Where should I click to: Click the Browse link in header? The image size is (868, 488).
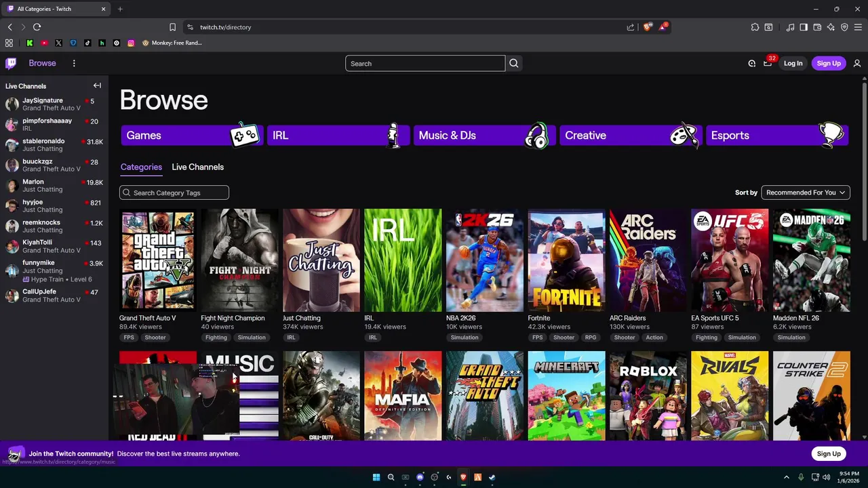(42, 63)
